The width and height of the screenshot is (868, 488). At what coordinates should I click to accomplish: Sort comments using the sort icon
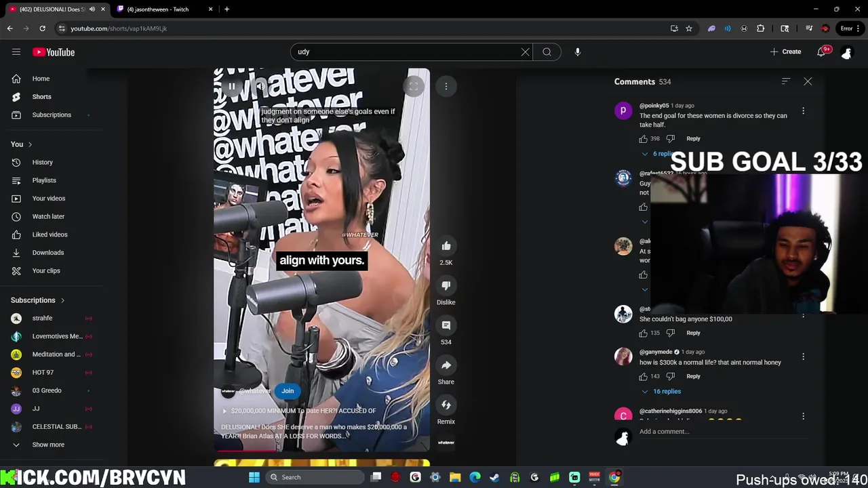786,81
